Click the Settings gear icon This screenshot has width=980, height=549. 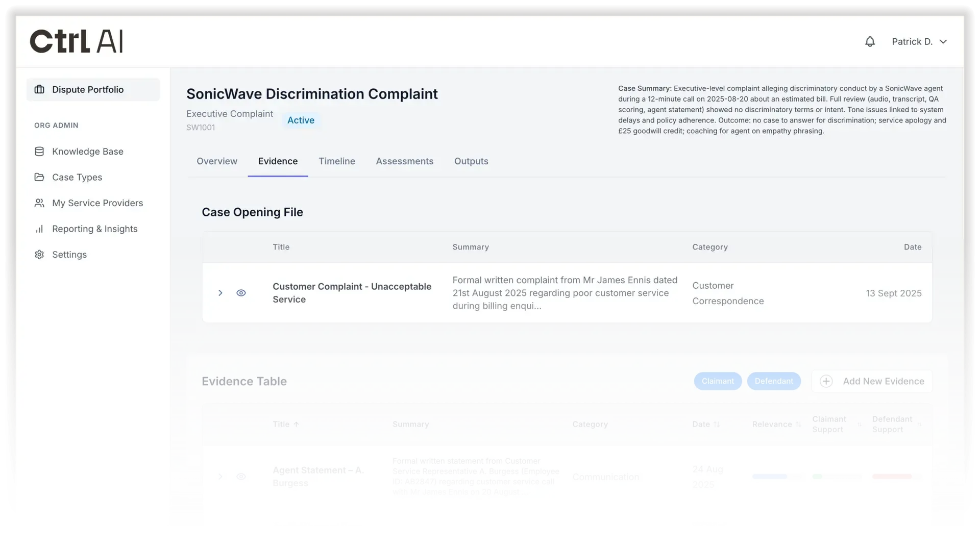(x=39, y=255)
